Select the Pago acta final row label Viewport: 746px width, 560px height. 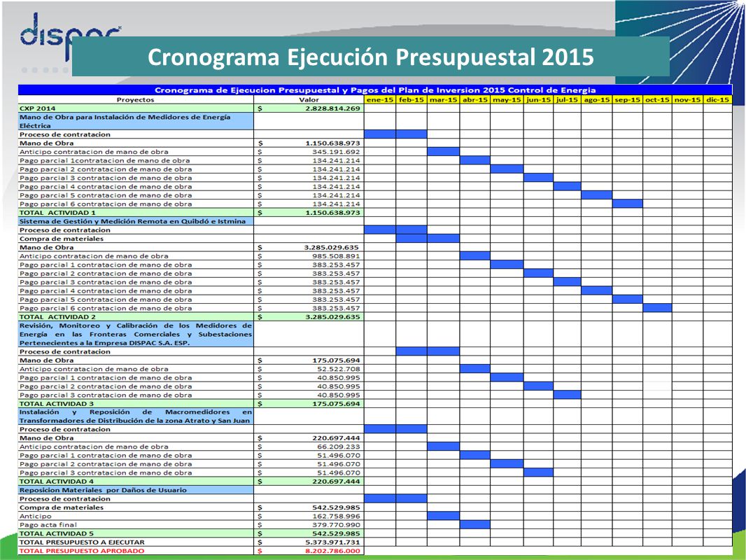48,525
